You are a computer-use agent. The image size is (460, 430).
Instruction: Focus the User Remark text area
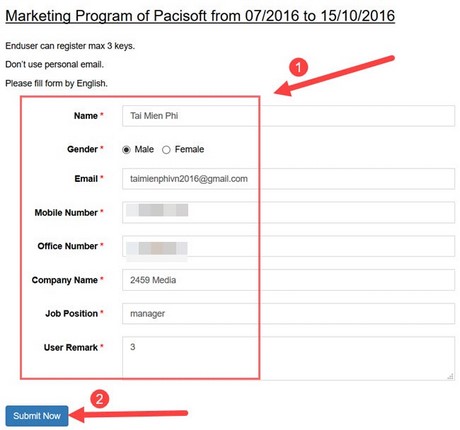pyautogui.click(x=288, y=358)
